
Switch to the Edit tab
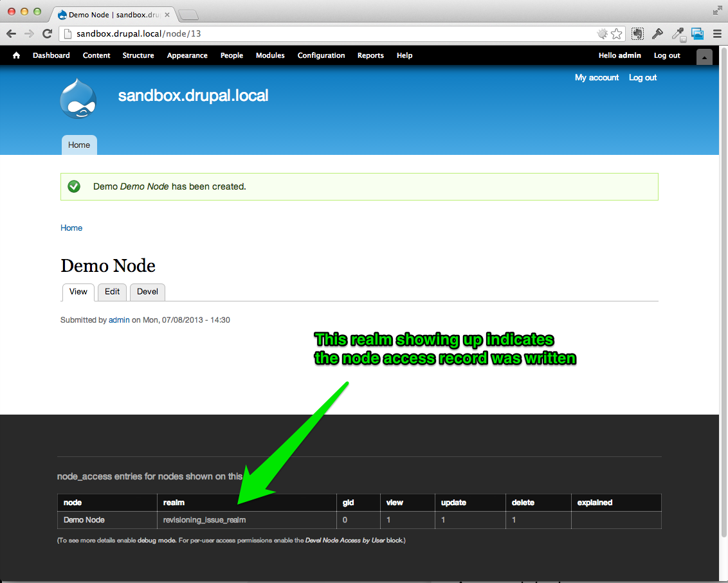coord(112,292)
